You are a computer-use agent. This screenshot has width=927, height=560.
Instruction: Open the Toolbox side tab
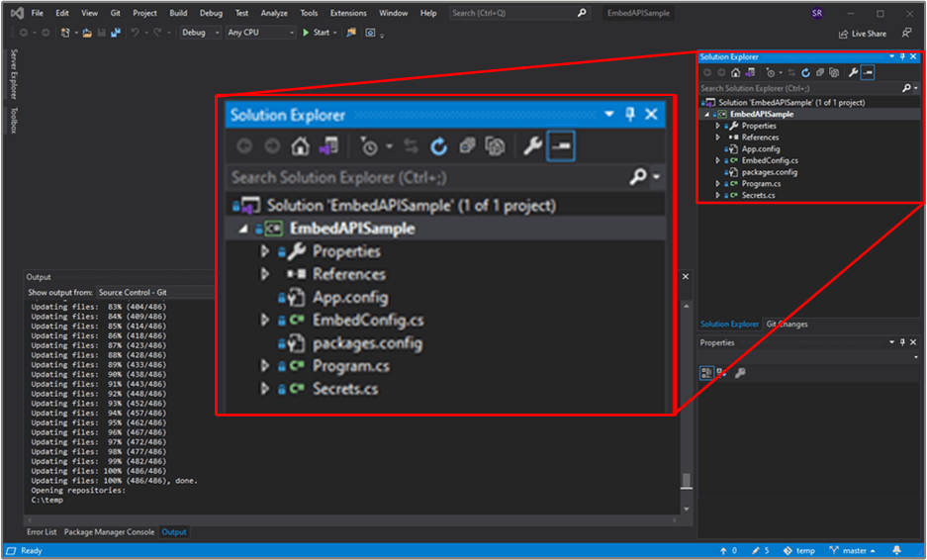pos(14,120)
